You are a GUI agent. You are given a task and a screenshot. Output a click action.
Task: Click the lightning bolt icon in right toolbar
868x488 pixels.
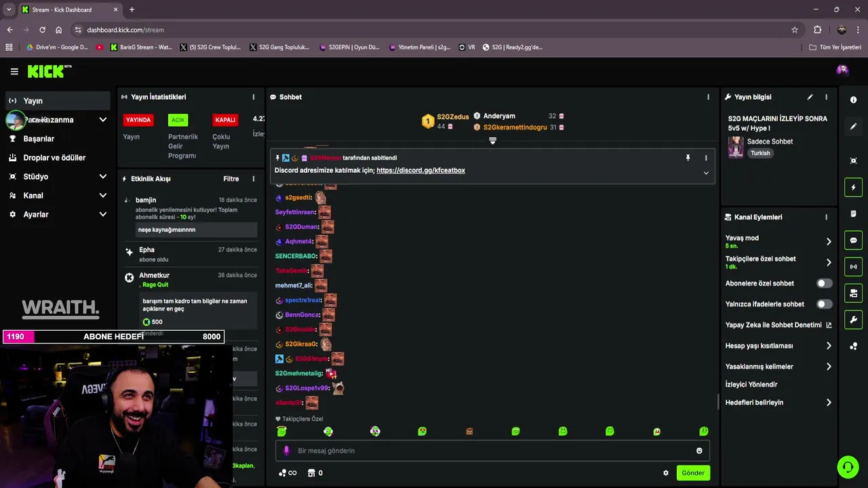coord(853,188)
